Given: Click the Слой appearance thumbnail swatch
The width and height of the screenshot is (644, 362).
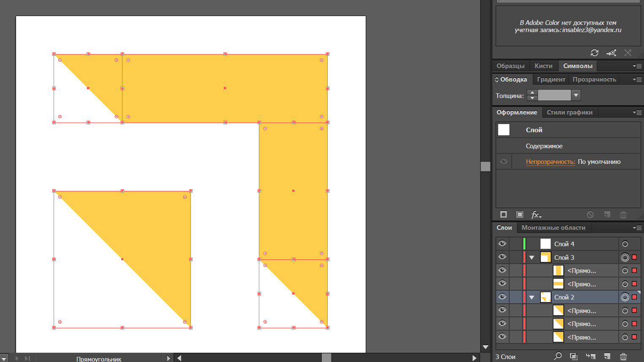Looking at the screenshot, I should [504, 130].
